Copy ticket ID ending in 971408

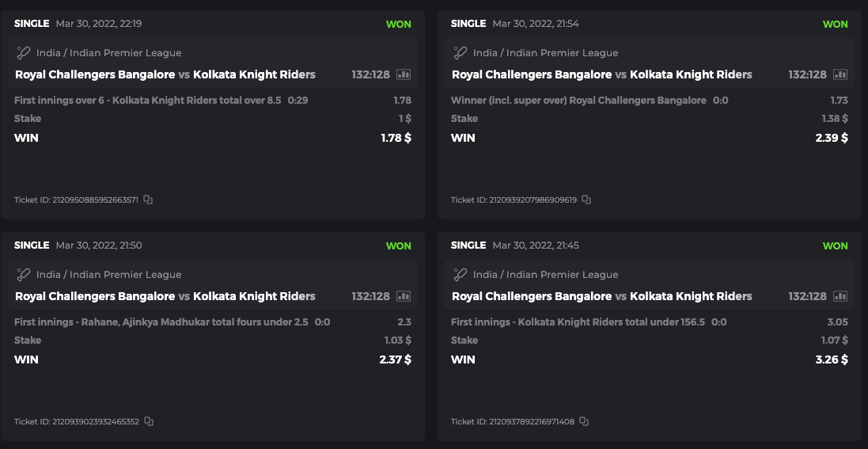(584, 421)
